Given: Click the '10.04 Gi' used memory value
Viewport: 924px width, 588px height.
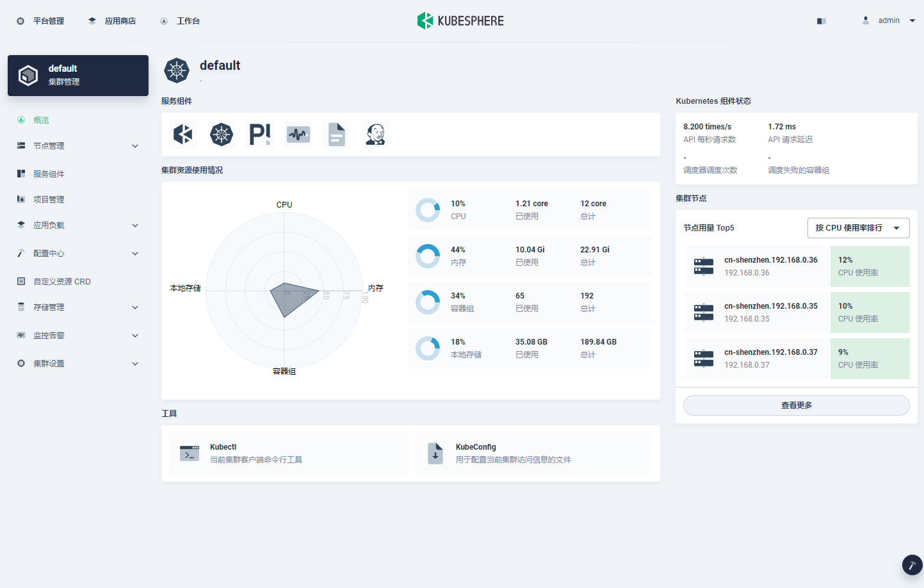Looking at the screenshot, I should [530, 250].
